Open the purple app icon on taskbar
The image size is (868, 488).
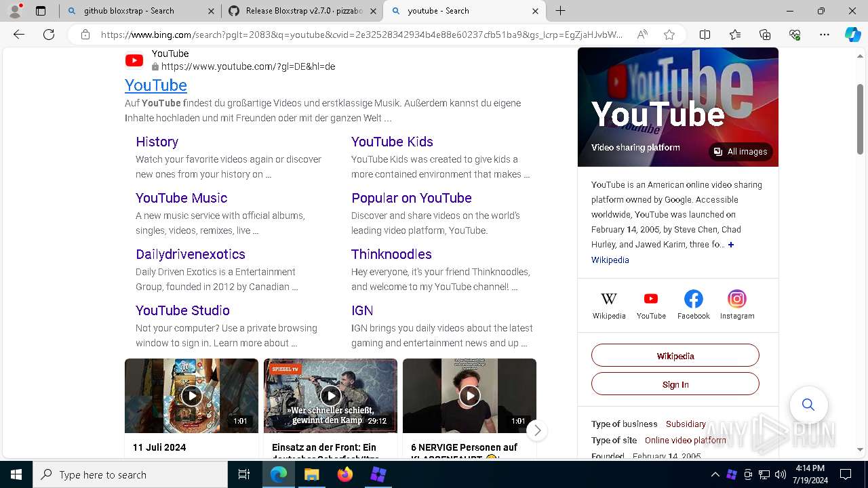pos(378,474)
